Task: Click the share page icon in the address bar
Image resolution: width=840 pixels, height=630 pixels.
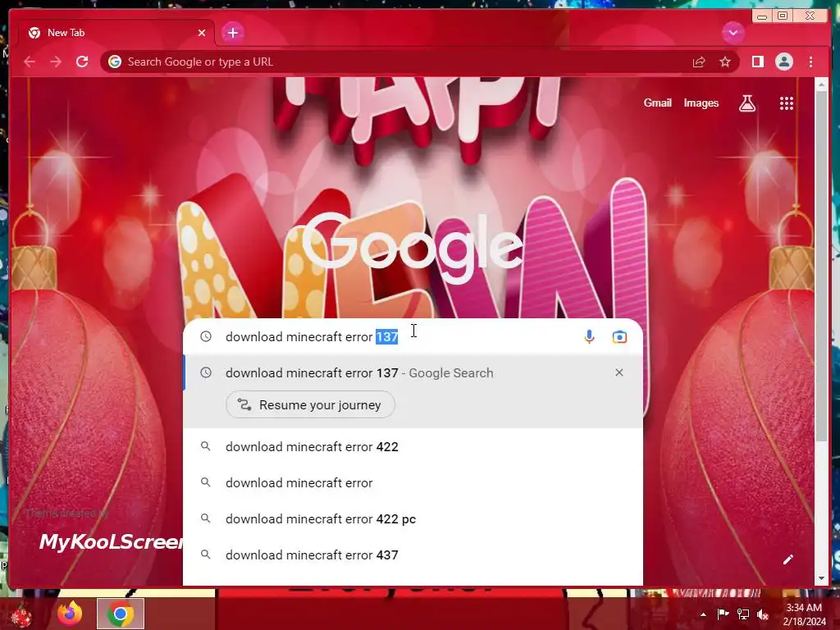Action: [699, 62]
